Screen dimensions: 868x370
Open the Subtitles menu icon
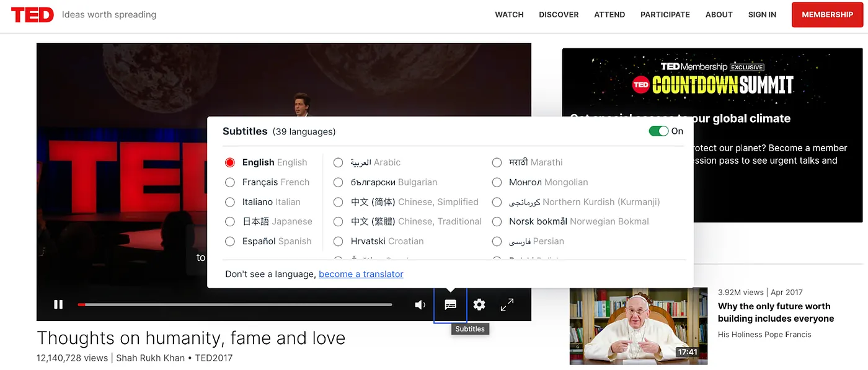(451, 304)
